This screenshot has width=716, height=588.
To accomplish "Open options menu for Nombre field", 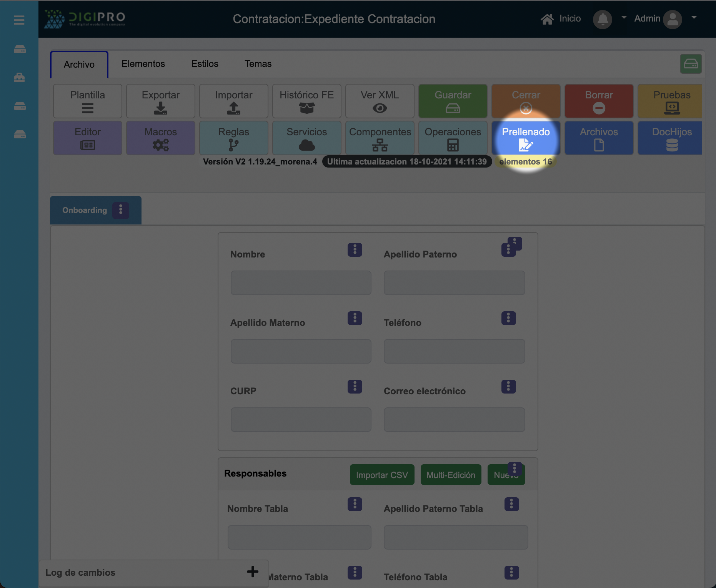I will click(355, 250).
